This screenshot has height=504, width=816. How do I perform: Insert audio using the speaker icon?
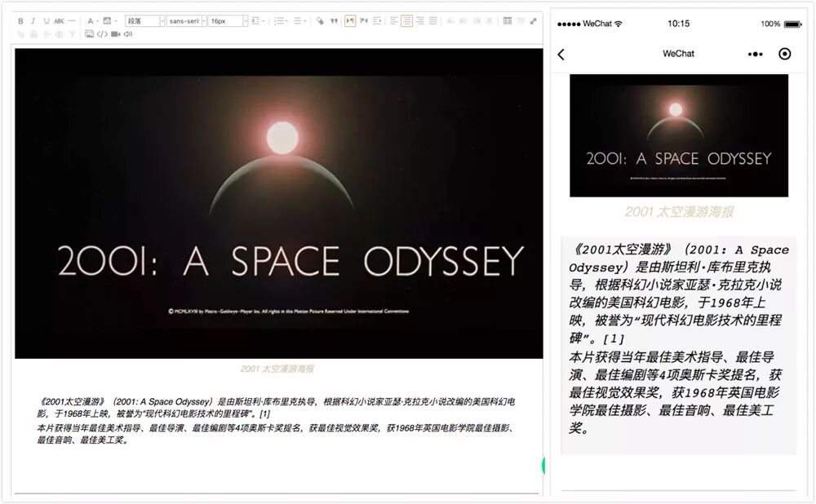click(128, 34)
